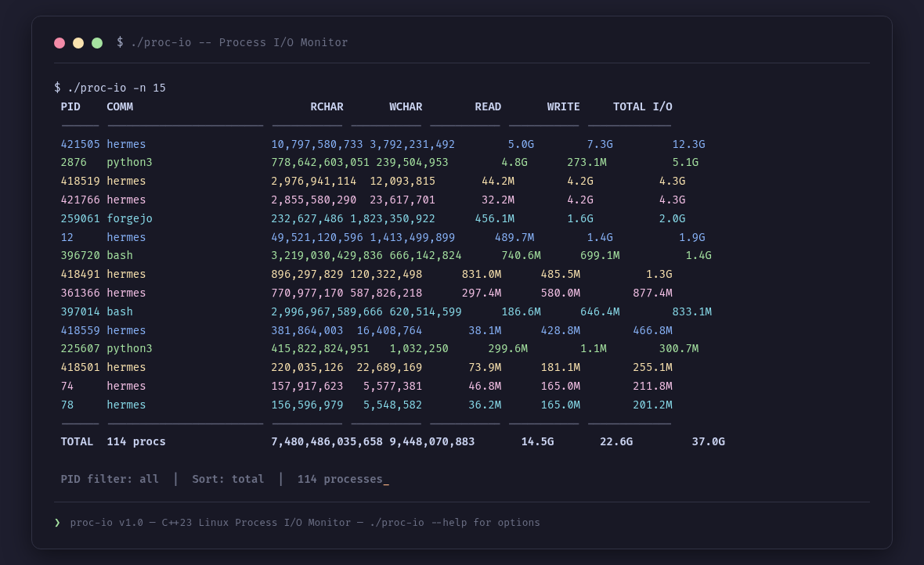The image size is (924, 565).
Task: Click total I/O value 877.4M
Action: pos(653,293)
